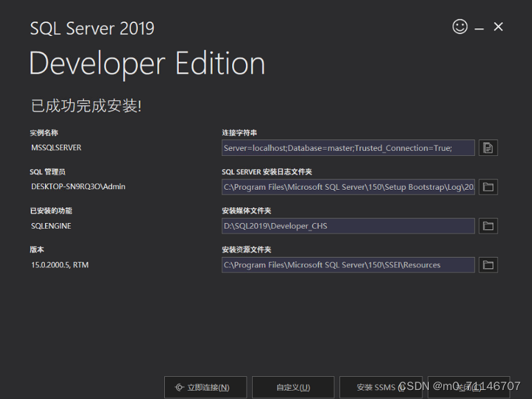Click the 自定义(U) button
532x399 pixels.
293,387
